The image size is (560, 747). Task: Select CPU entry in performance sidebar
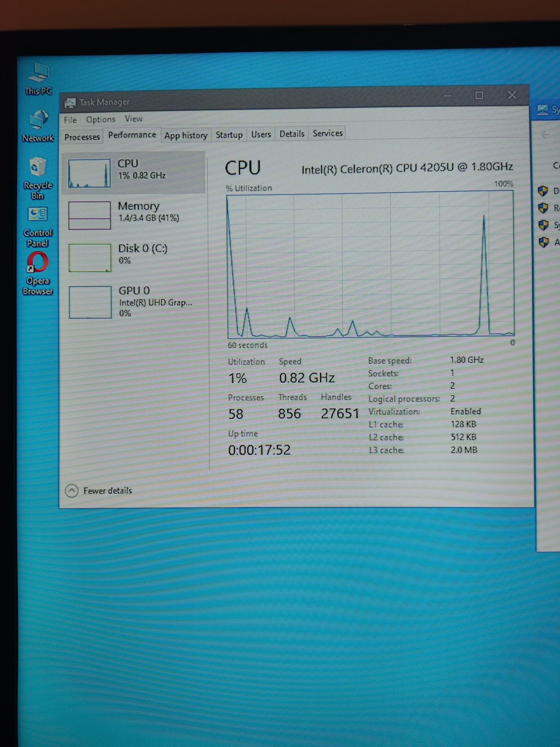pyautogui.click(x=134, y=173)
